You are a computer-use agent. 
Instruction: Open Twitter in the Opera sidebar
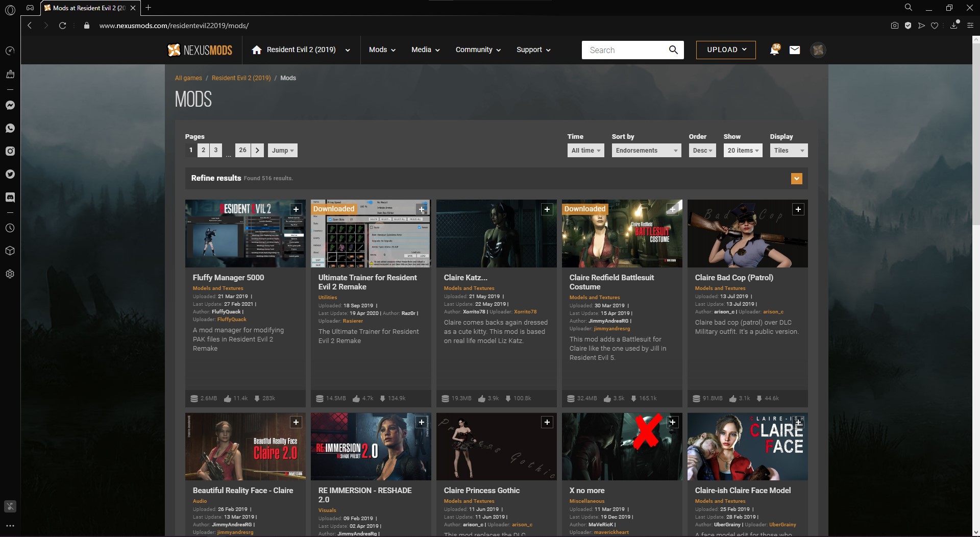tap(10, 174)
